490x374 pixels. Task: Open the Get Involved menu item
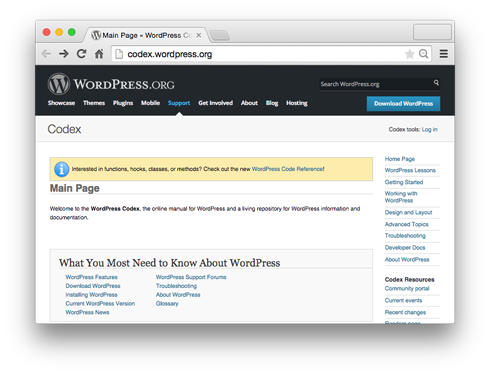(216, 103)
